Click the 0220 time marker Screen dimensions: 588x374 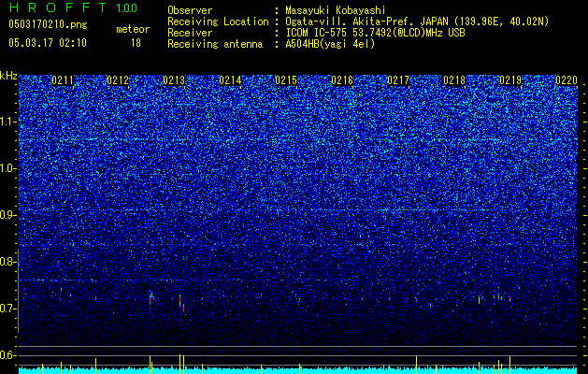click(566, 80)
